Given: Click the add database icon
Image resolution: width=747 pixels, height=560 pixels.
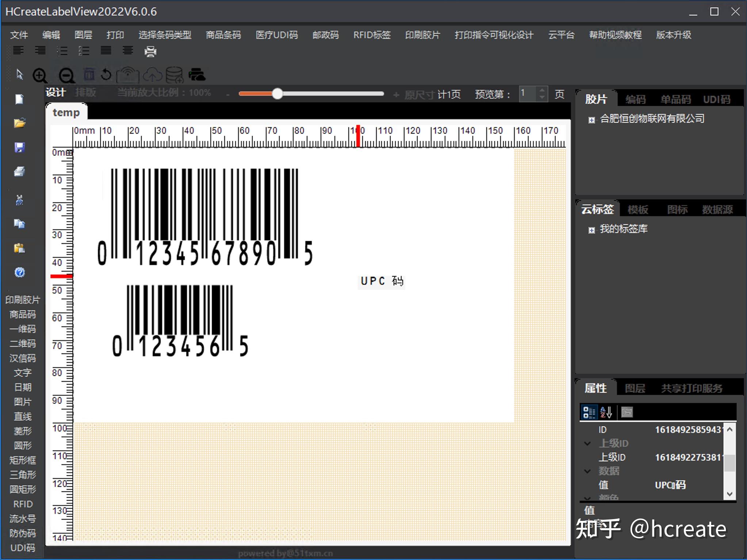Looking at the screenshot, I should (x=175, y=75).
